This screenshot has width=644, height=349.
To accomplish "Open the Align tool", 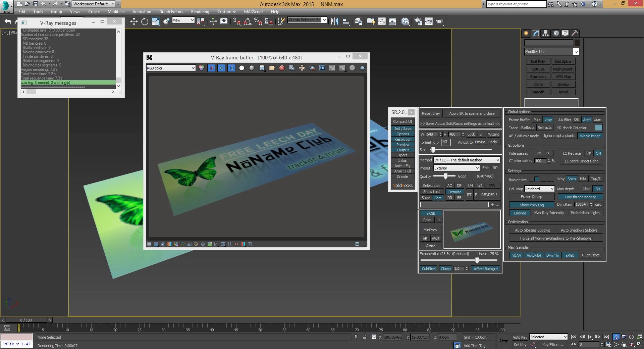I will 345,21.
